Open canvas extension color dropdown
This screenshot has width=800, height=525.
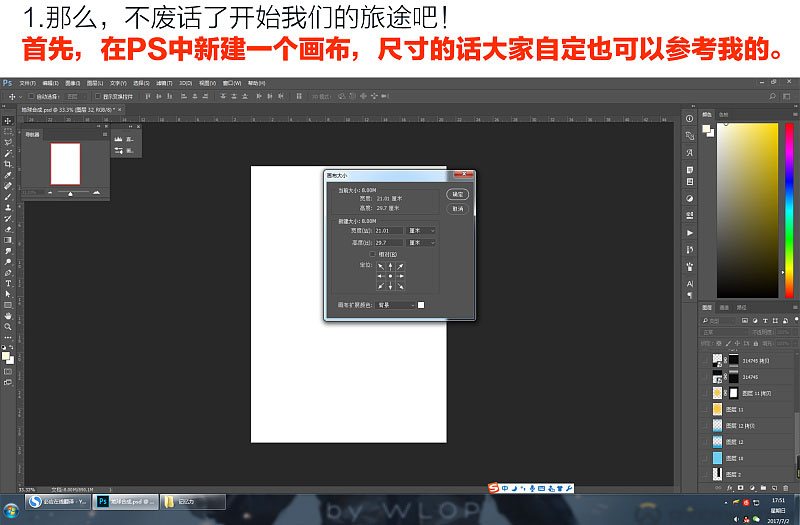(396, 305)
